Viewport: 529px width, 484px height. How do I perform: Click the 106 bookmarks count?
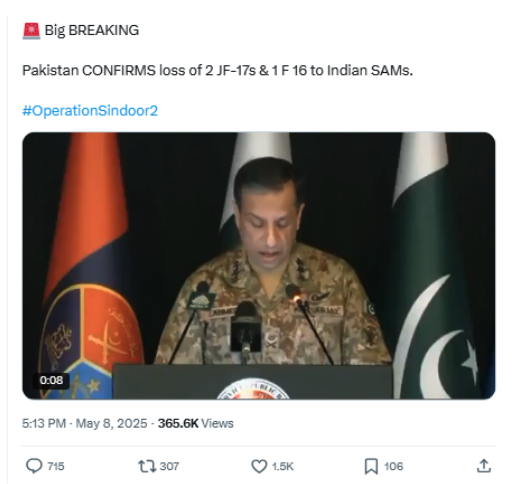[x=393, y=466]
